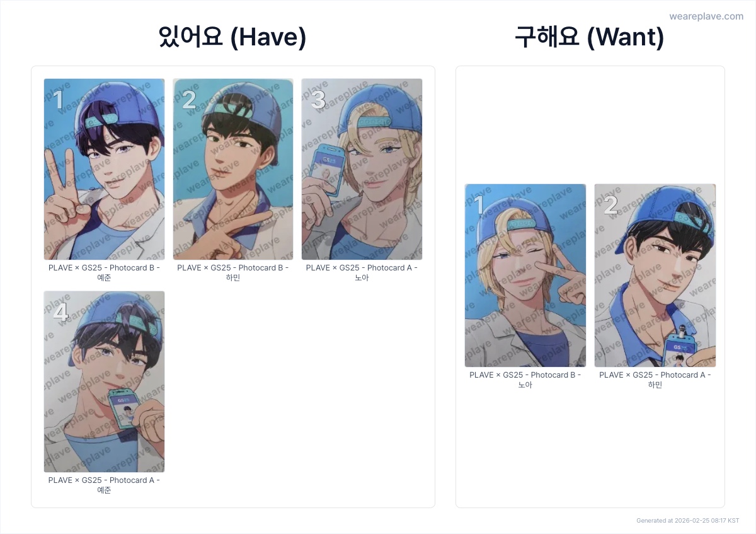Click number badge 1 on Have card

(x=58, y=100)
